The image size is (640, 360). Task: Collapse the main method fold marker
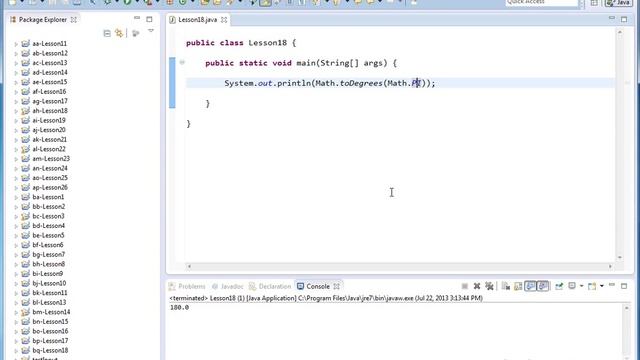click(182, 62)
